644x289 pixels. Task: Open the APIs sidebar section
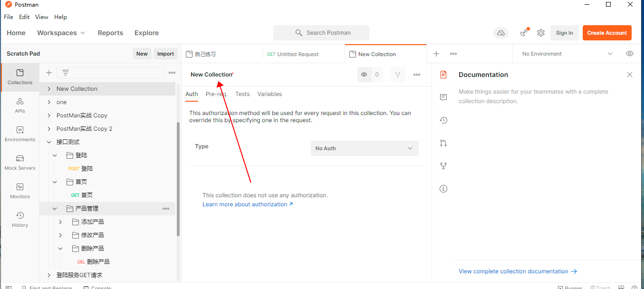tap(20, 105)
